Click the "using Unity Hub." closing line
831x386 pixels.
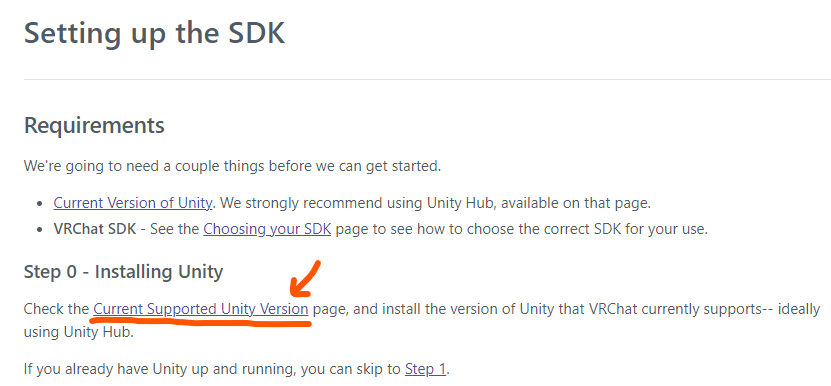(x=77, y=334)
